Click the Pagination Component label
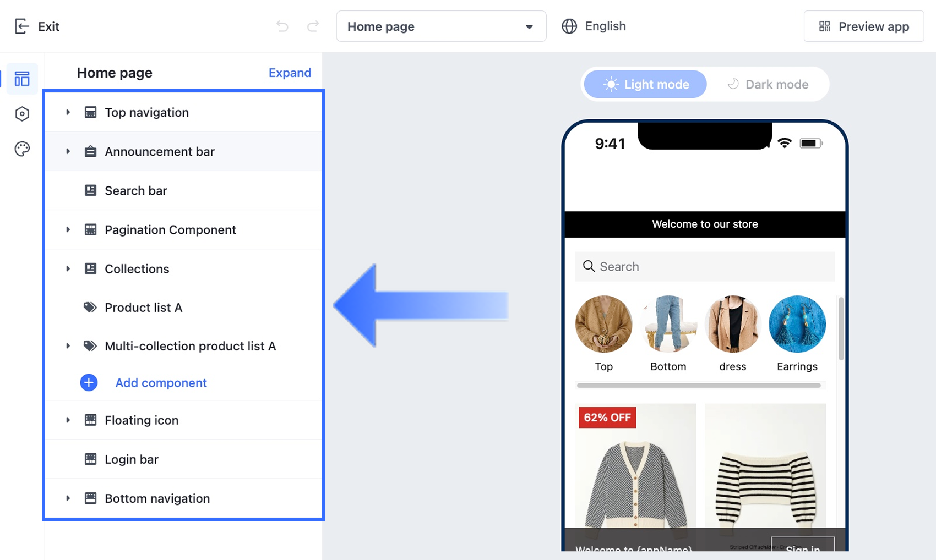Screen dimensions: 936x560 (x=170, y=230)
